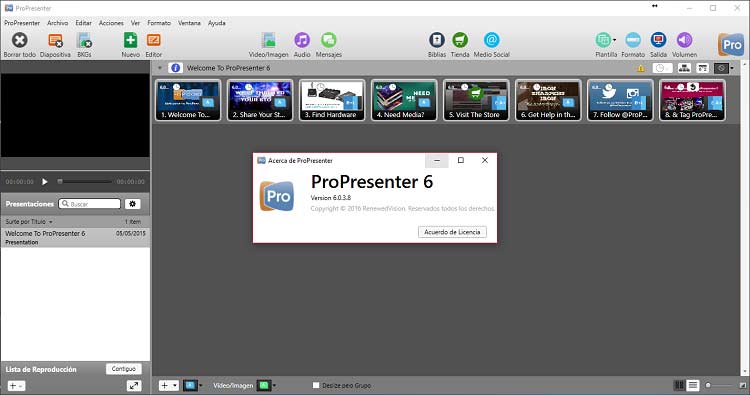The width and height of the screenshot is (750, 395).
Task: Open the dropdown arrow beside blue slide icon
Action: [x=200, y=385]
